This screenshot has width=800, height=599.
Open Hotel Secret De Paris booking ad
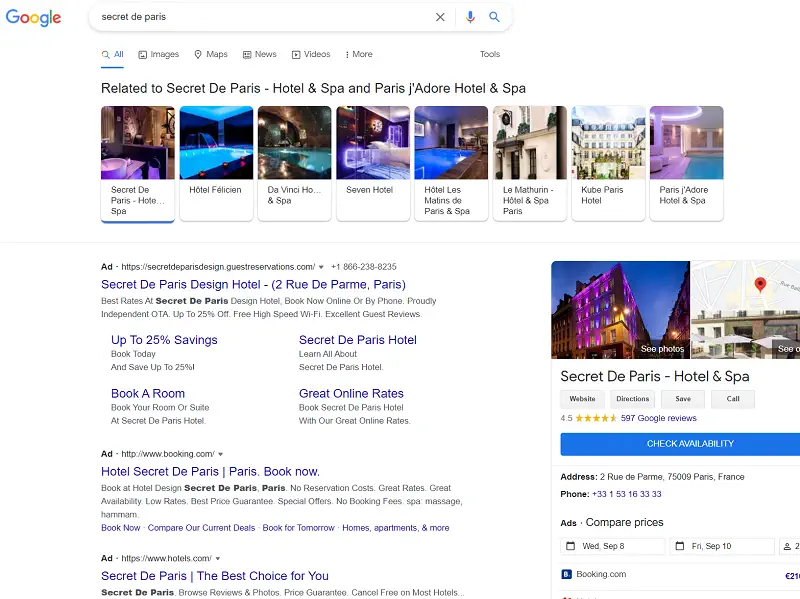pos(210,472)
